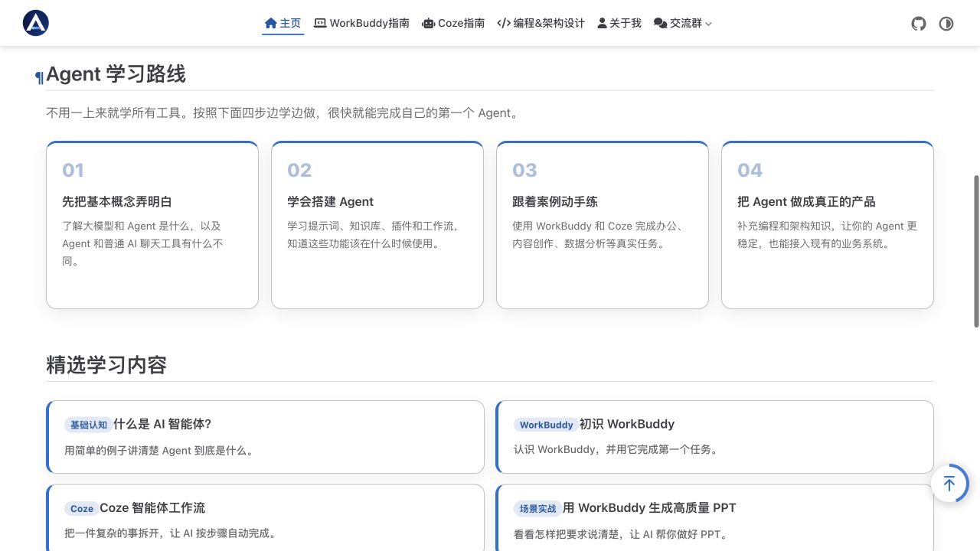This screenshot has height=551, width=980.
Task: Open the 编程&架构设计 nav item
Action: click(x=541, y=24)
